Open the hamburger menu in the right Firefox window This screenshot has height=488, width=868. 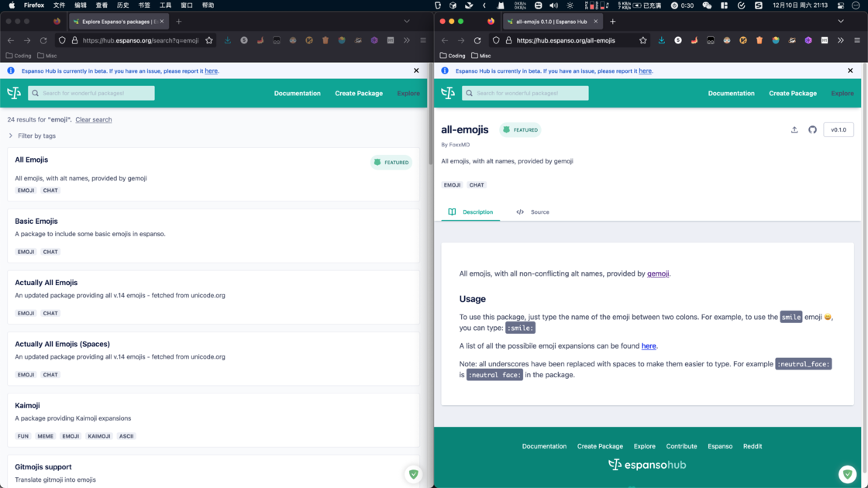click(x=856, y=40)
